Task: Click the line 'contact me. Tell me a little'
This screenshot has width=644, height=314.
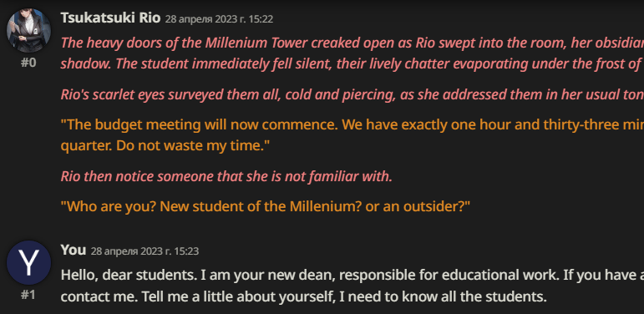Action: pos(303,296)
